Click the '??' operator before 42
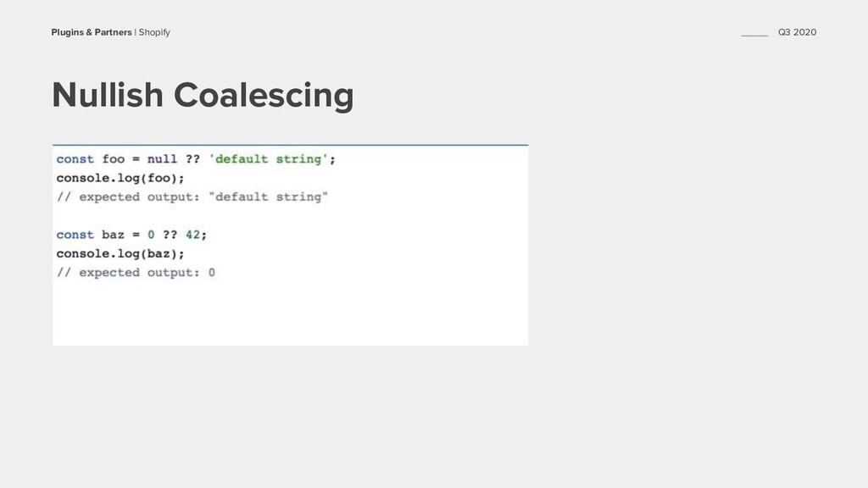Image resolution: width=868 pixels, height=488 pixels. pos(170,235)
